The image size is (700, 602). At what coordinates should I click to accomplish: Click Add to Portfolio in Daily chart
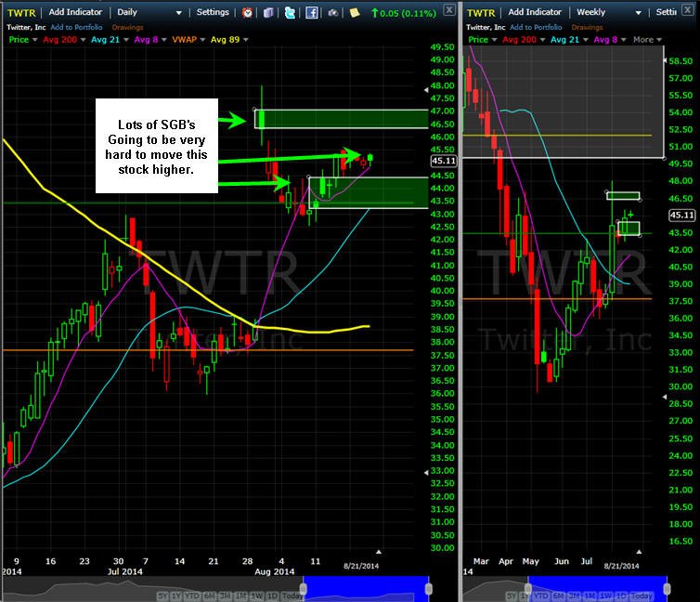tap(76, 27)
